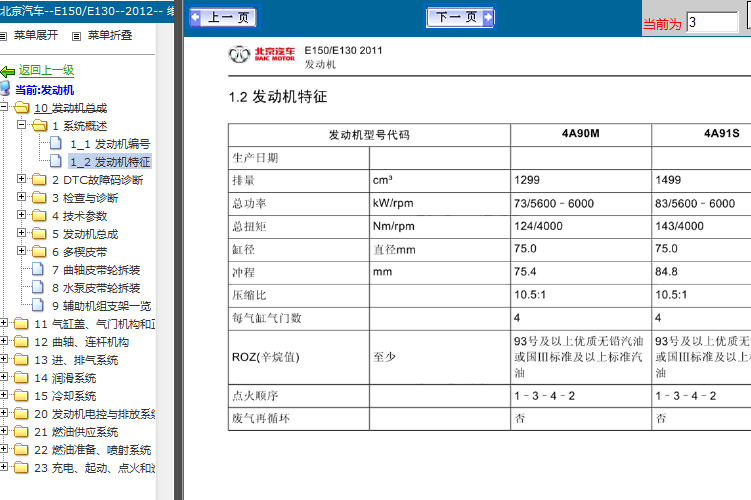Click folder icon for 22 燃油准备、喷射系统
The image size is (751, 500).
[22, 450]
